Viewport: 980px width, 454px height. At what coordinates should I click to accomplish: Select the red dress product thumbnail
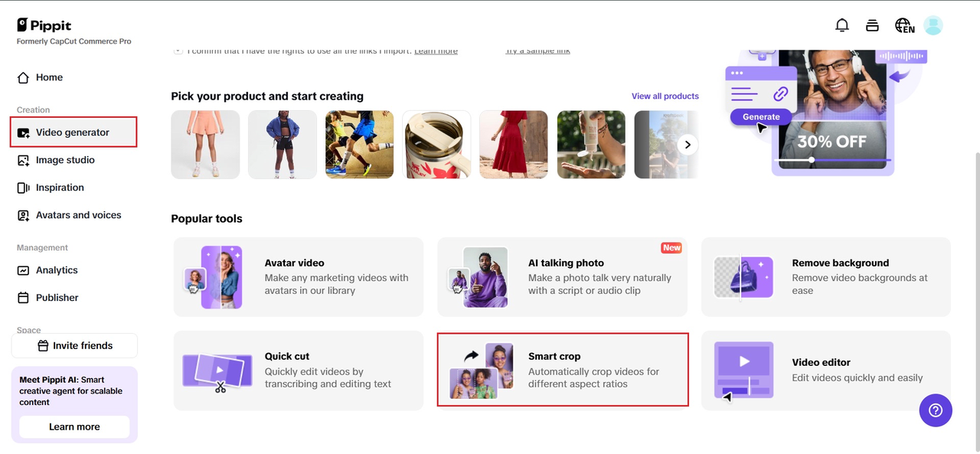513,145
